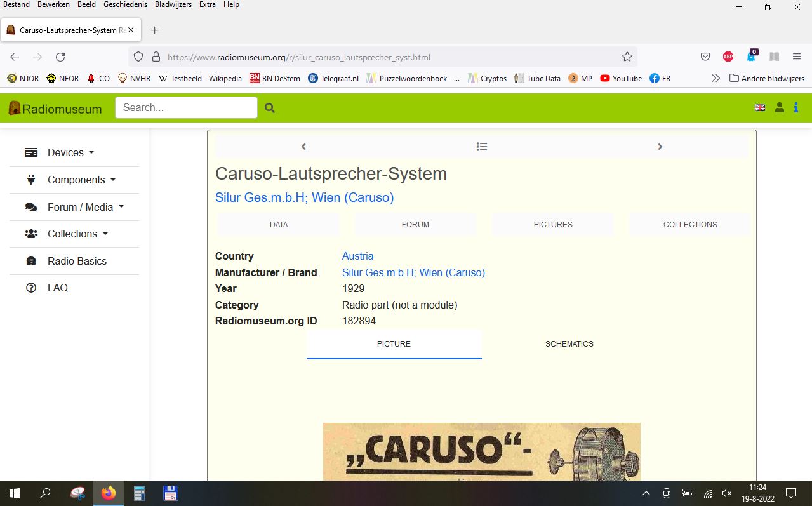Open the Testbeeld - Wikipedia bookmark
The width and height of the screenshot is (812, 506).
pos(200,79)
